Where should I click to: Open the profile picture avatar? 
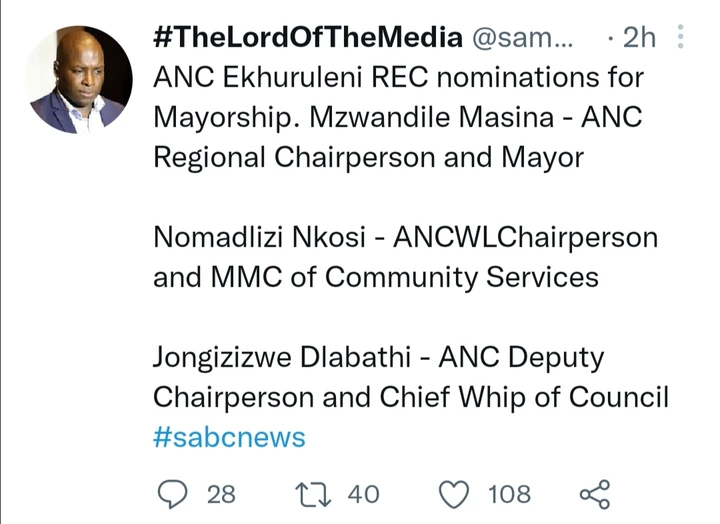pos(79,80)
